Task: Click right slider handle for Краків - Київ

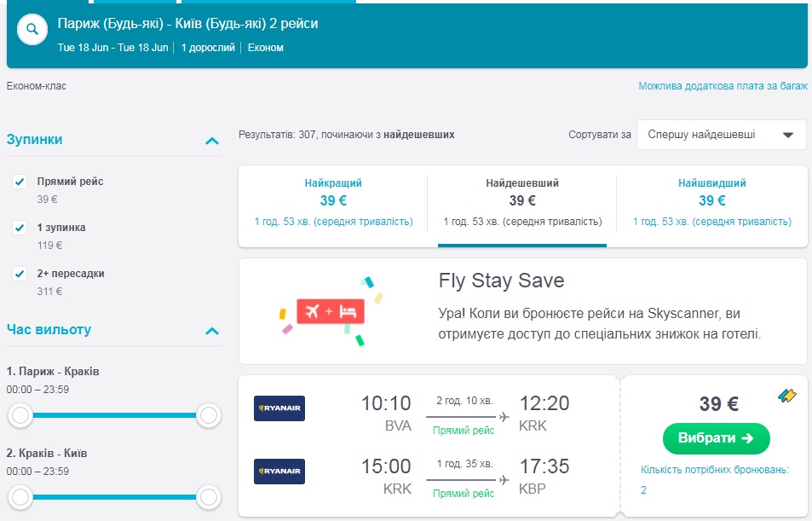Action: [208, 495]
